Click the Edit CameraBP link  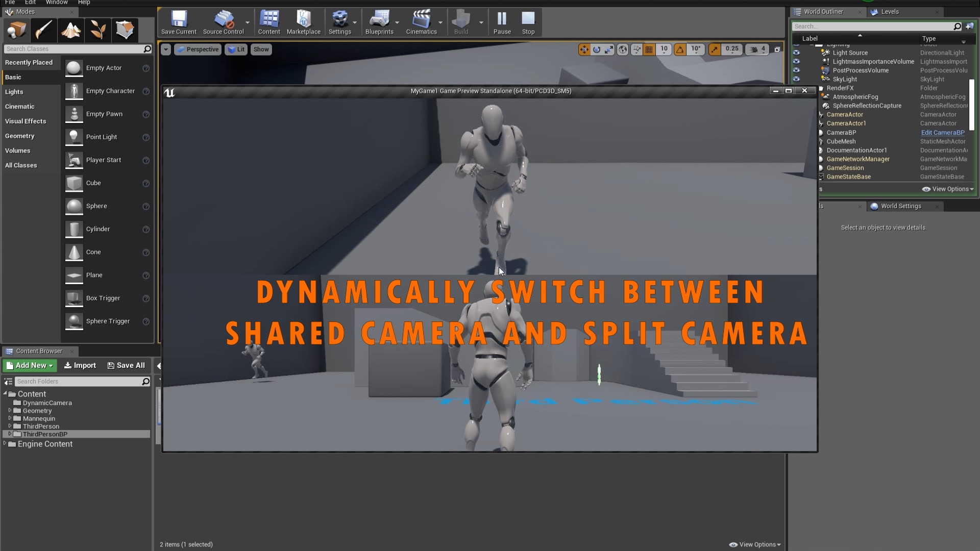pyautogui.click(x=942, y=132)
